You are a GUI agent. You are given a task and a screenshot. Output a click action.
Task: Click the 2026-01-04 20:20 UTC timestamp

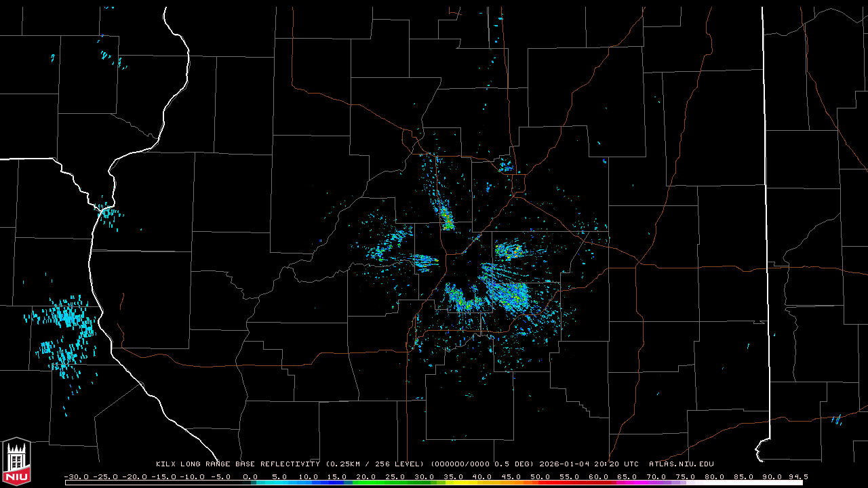point(589,464)
